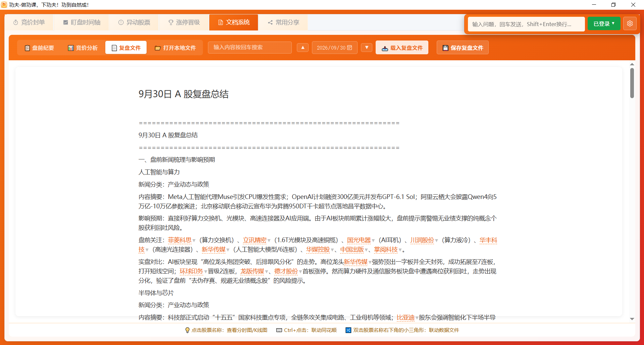The width and height of the screenshot is (644, 345).
Task: Click the 竞价分析 bar chart icon
Action: (71, 48)
